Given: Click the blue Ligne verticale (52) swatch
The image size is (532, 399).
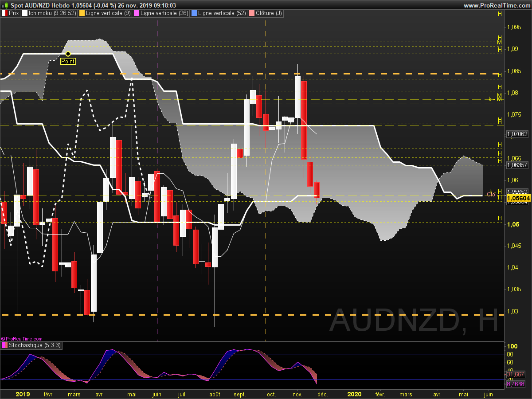Looking at the screenshot, I should click(x=194, y=13).
